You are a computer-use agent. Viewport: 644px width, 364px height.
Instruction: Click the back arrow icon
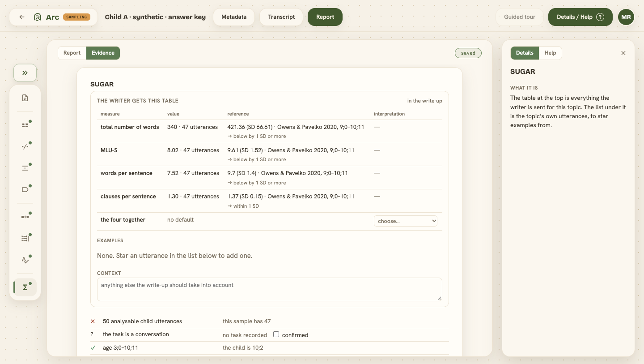tap(22, 17)
